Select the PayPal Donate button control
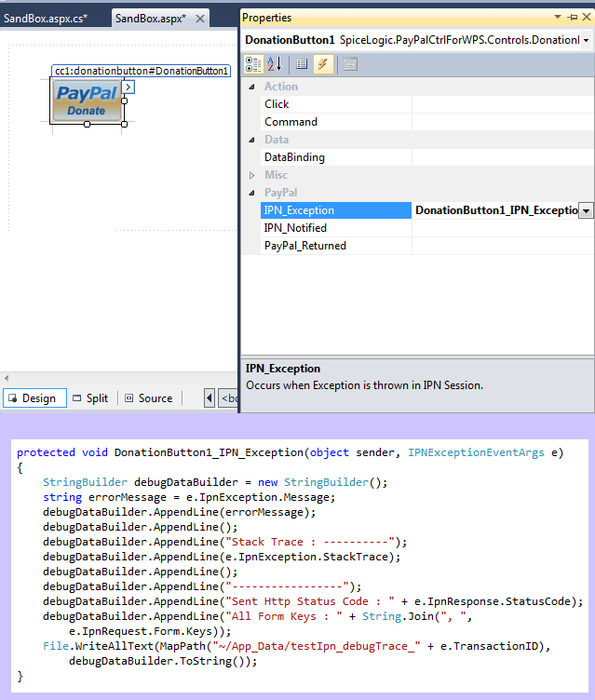Screen dimensions: 595x700 point(88,101)
